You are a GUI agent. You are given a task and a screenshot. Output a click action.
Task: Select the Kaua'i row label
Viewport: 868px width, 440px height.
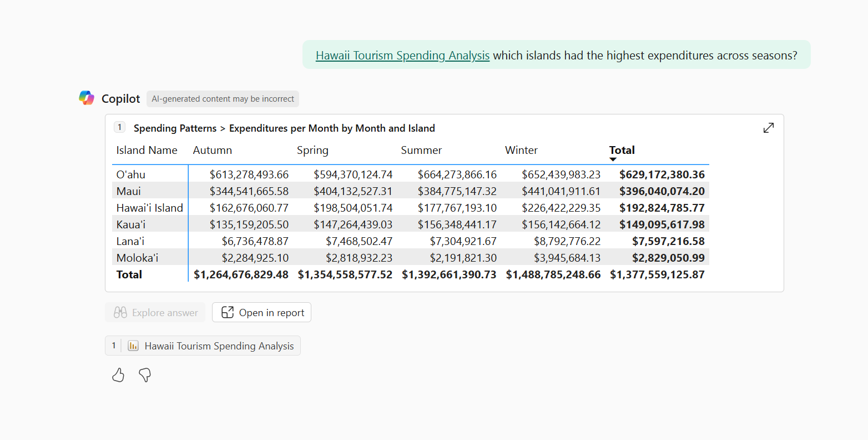pyautogui.click(x=131, y=224)
